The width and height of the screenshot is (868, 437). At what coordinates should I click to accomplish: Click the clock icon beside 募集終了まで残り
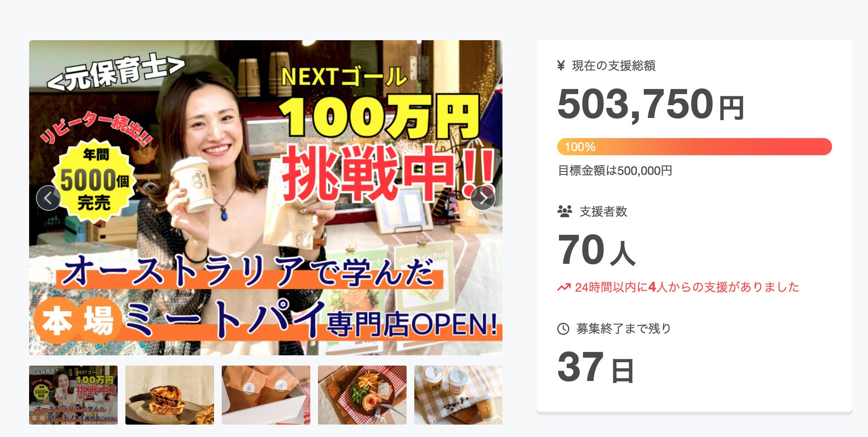[563, 329]
